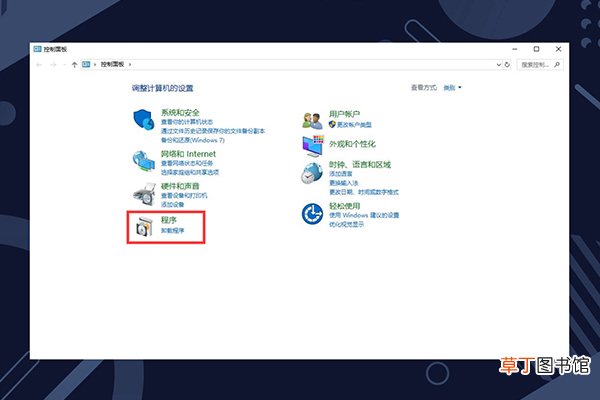Click 更改日期、时间或数字格式 link
The height and width of the screenshot is (400, 600).
[364, 192]
